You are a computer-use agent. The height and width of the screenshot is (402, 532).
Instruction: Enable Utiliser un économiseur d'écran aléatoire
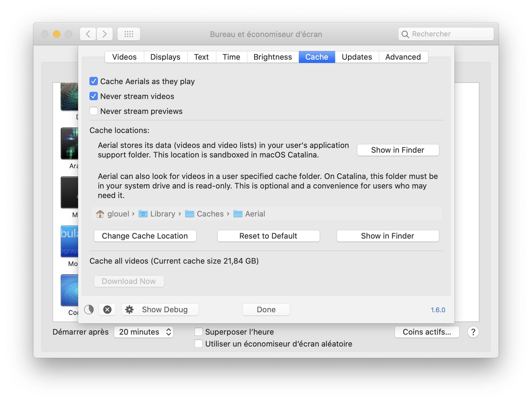click(x=199, y=344)
